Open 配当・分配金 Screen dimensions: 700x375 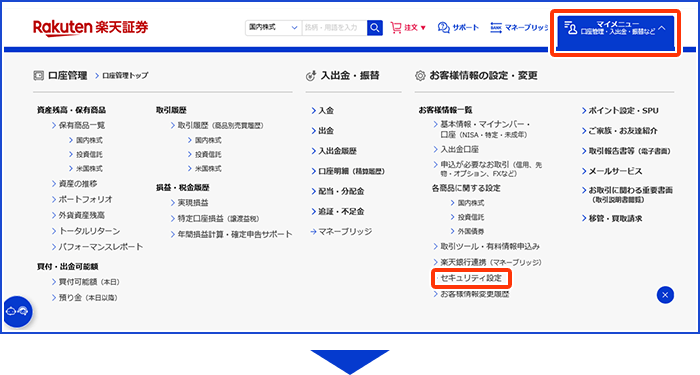338,192
